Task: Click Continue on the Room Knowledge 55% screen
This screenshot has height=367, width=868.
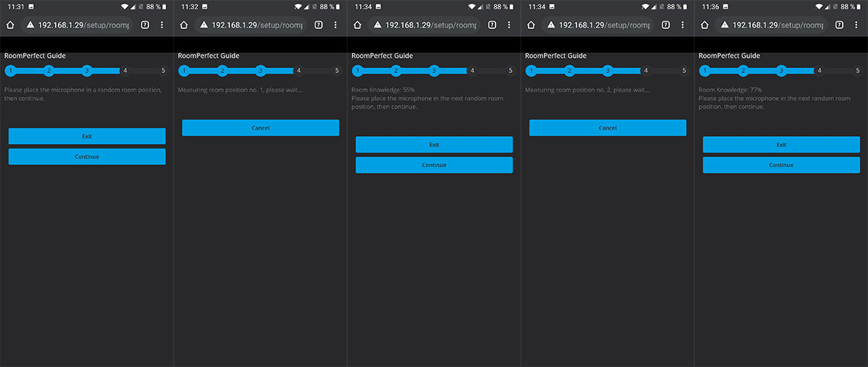Action: [434, 165]
